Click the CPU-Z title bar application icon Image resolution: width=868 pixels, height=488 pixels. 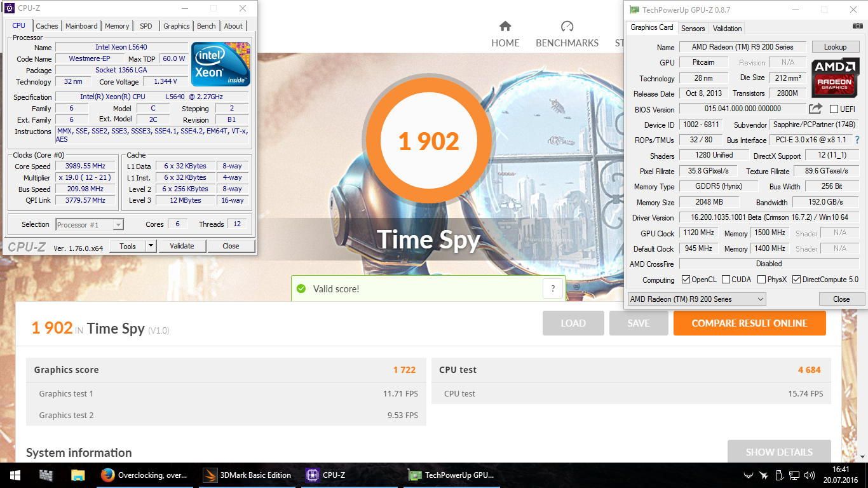pos(10,8)
